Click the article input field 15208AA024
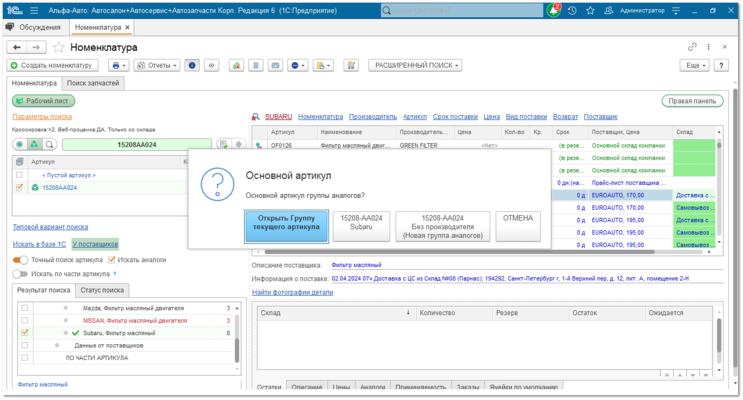743x400 pixels. tap(137, 144)
